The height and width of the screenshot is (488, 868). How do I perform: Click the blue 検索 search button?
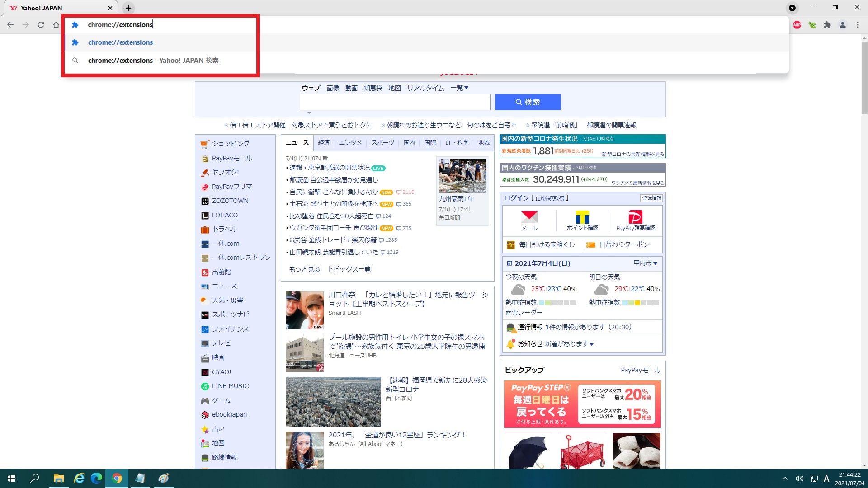pyautogui.click(x=528, y=102)
